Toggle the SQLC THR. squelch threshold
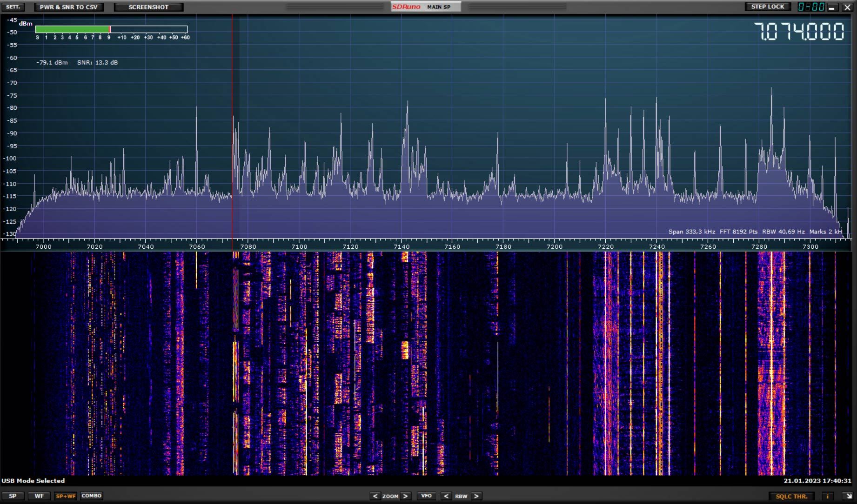 (x=791, y=496)
